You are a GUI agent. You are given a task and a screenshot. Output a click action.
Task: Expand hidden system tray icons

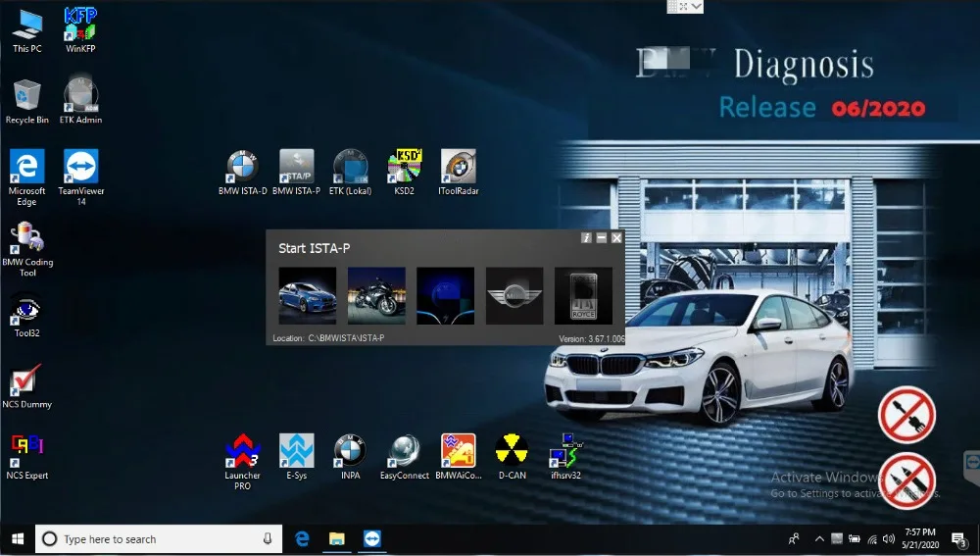click(x=819, y=539)
